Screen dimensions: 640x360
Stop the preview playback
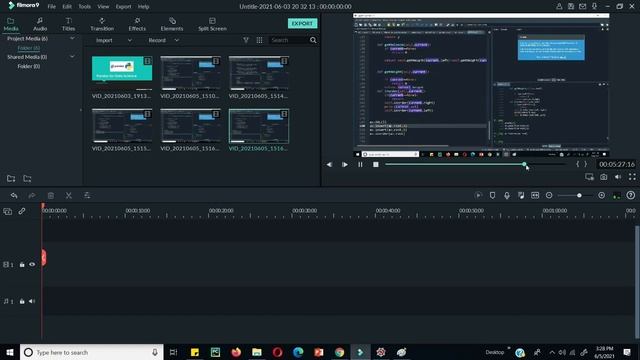376,164
